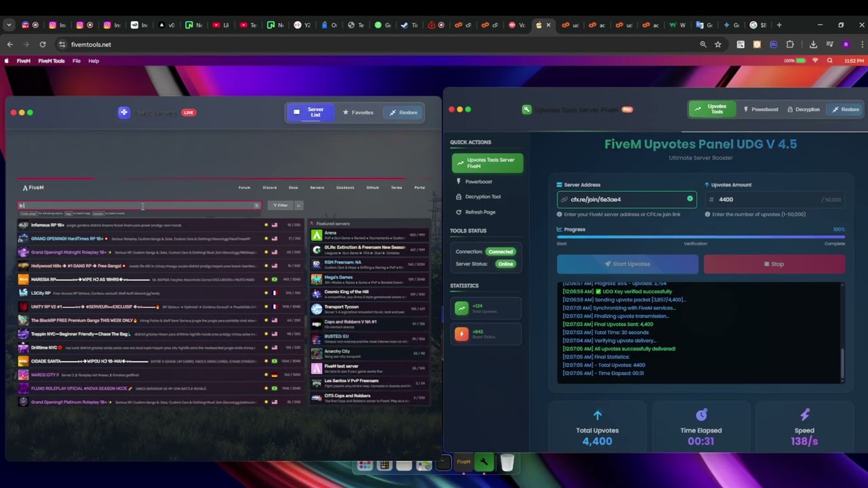Image resolution: width=868 pixels, height=488 pixels.
Task: Click the Total Upvotes arrow icon
Action: pyautogui.click(x=597, y=415)
